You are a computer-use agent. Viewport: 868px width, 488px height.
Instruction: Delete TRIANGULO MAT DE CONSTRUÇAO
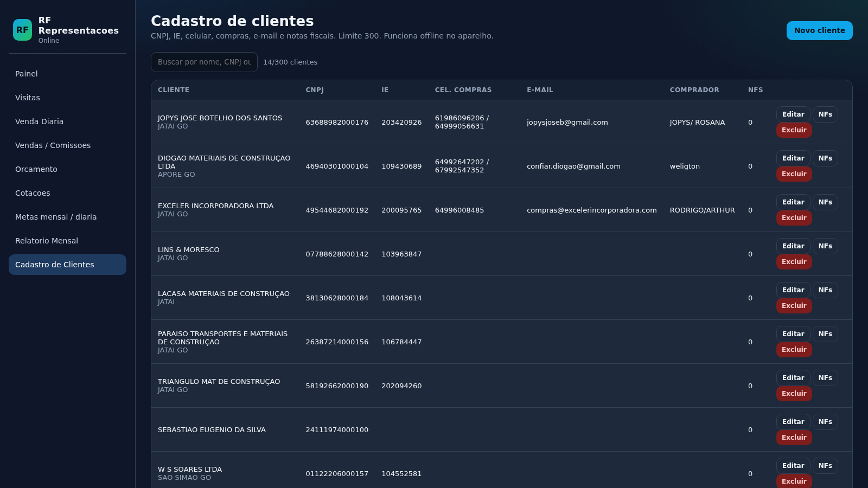pos(794,394)
